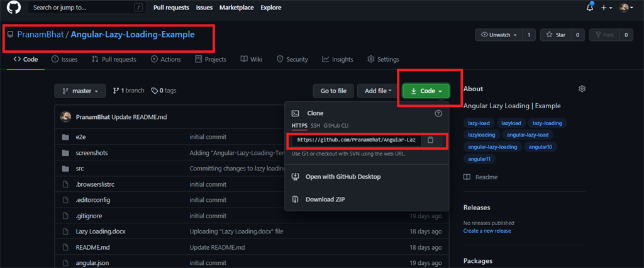Open the .browserslistrc file

(95, 184)
